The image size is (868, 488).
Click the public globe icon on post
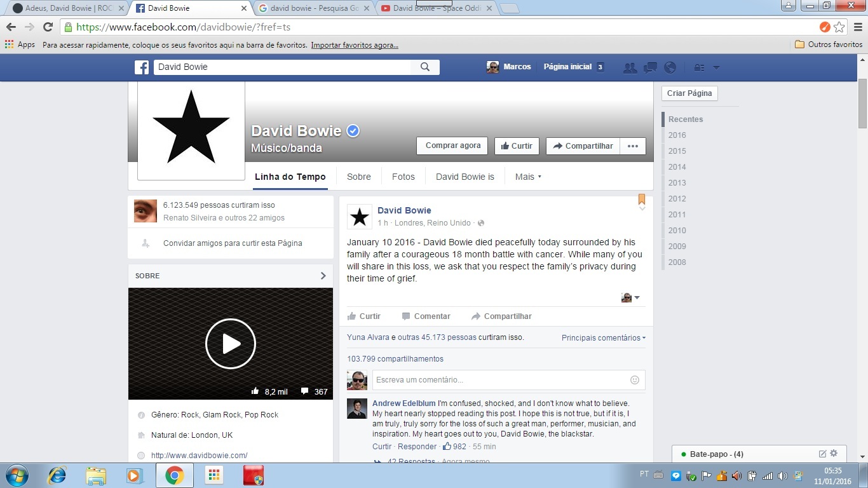tap(481, 223)
